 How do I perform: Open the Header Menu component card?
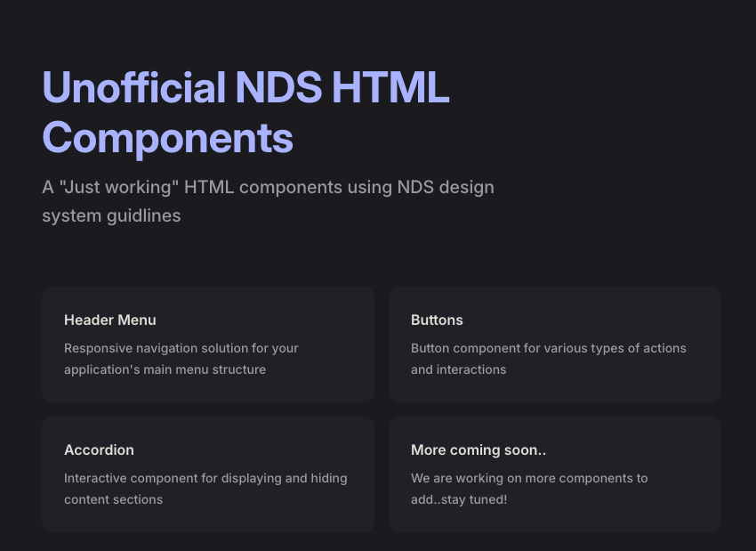pos(208,344)
